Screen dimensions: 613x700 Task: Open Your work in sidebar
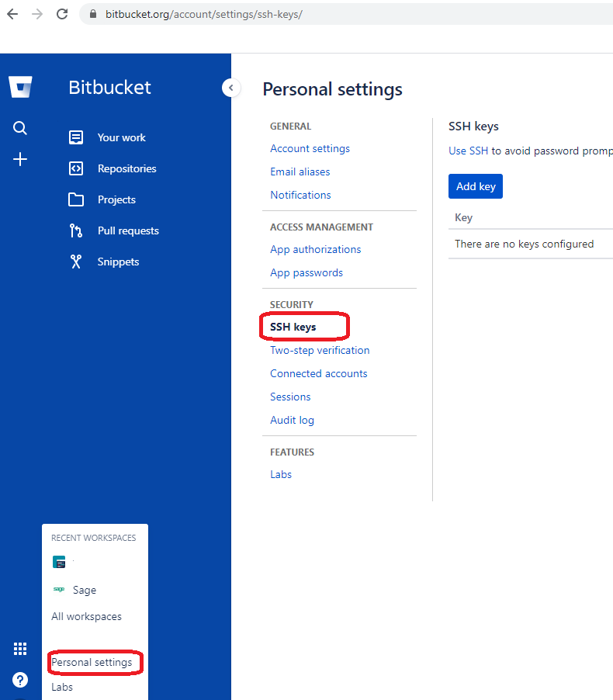(122, 137)
